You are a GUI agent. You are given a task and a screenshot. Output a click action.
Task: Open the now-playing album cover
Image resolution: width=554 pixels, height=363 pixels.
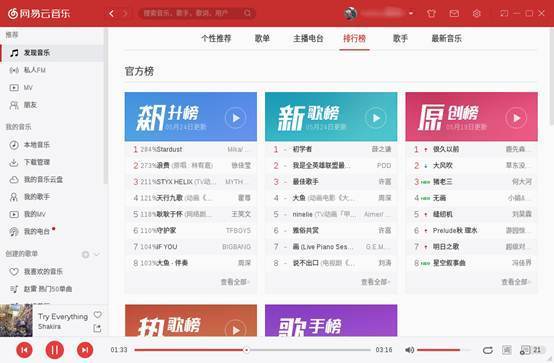16,320
